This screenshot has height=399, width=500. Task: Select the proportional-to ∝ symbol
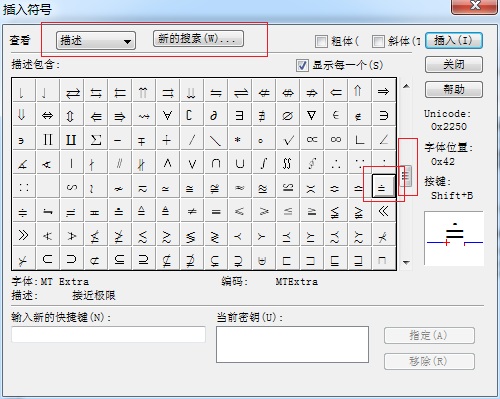pos(311,139)
